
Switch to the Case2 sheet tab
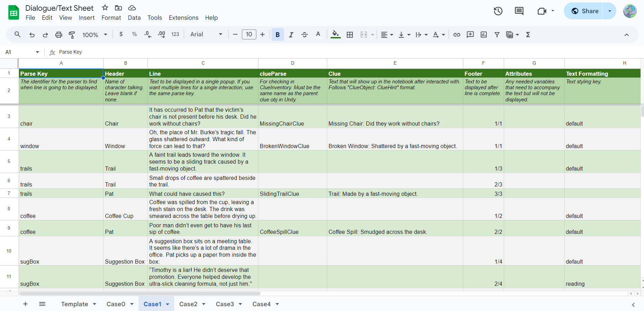188,304
